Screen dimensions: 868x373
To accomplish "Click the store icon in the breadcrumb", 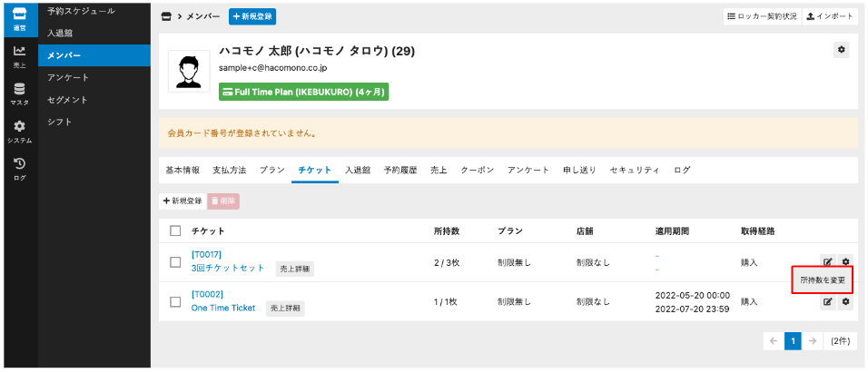I will (165, 17).
